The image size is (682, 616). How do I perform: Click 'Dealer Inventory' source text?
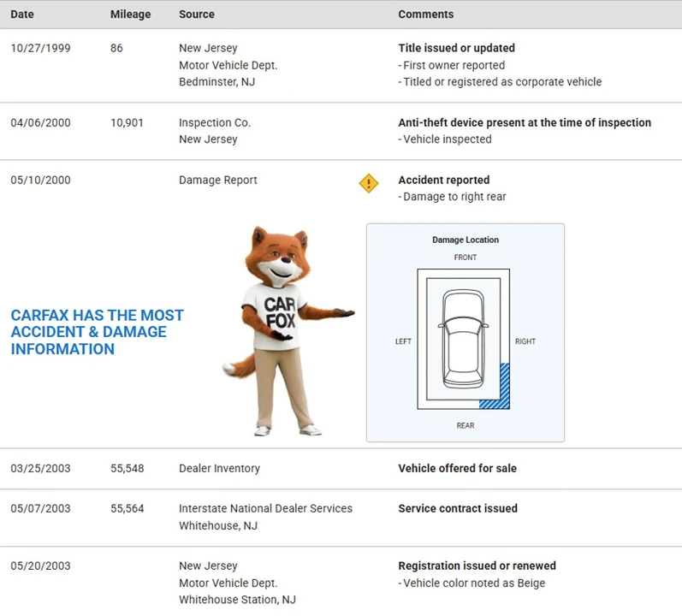pyautogui.click(x=219, y=468)
